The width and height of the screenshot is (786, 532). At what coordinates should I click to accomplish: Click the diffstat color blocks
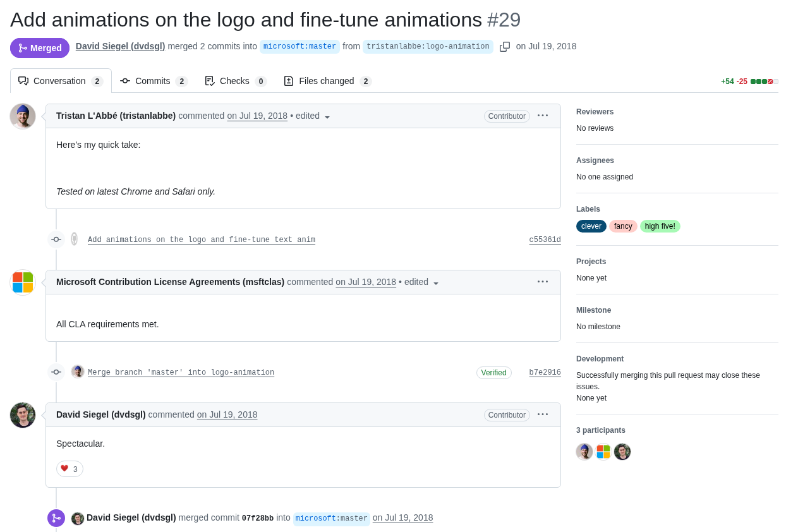click(x=765, y=82)
